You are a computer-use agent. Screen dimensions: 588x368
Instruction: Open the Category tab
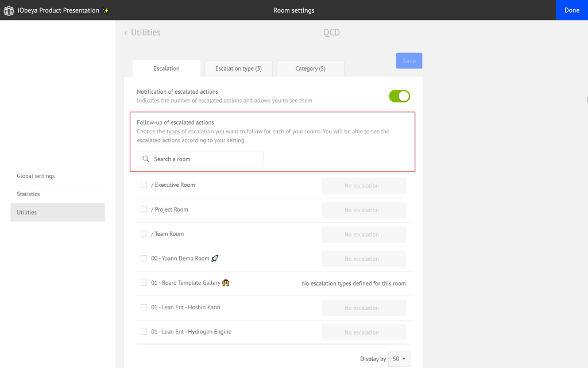tap(310, 68)
